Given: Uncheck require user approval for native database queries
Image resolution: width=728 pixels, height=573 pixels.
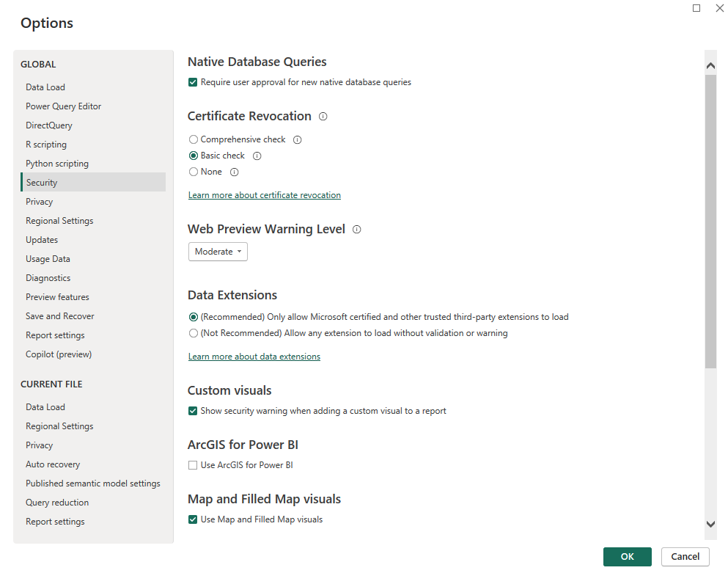Looking at the screenshot, I should pos(192,82).
